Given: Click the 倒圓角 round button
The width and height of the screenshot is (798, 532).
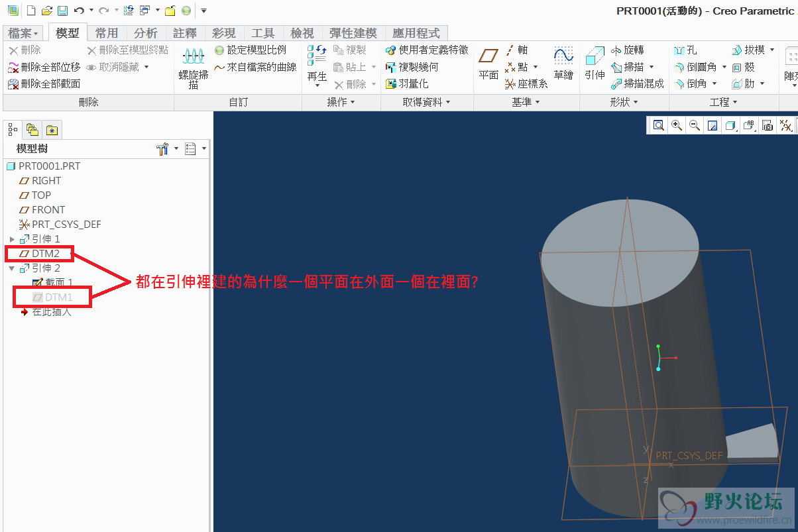Looking at the screenshot, I should coord(700,67).
